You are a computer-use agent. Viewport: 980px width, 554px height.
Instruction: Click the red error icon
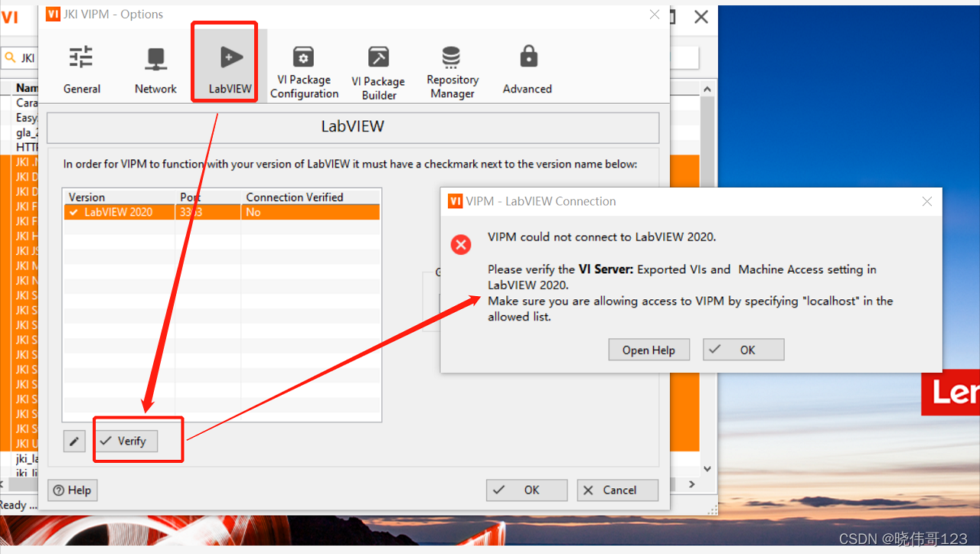pyautogui.click(x=461, y=245)
